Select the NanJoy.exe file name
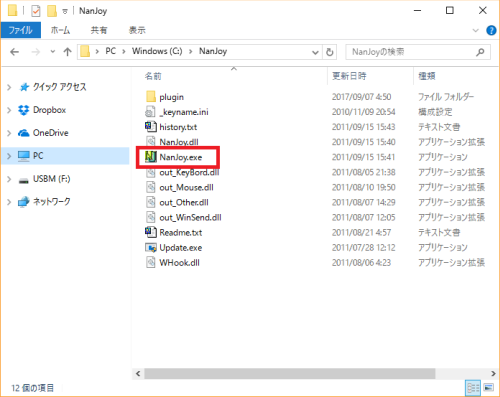Viewport: 500px width, 397px height. pos(181,157)
